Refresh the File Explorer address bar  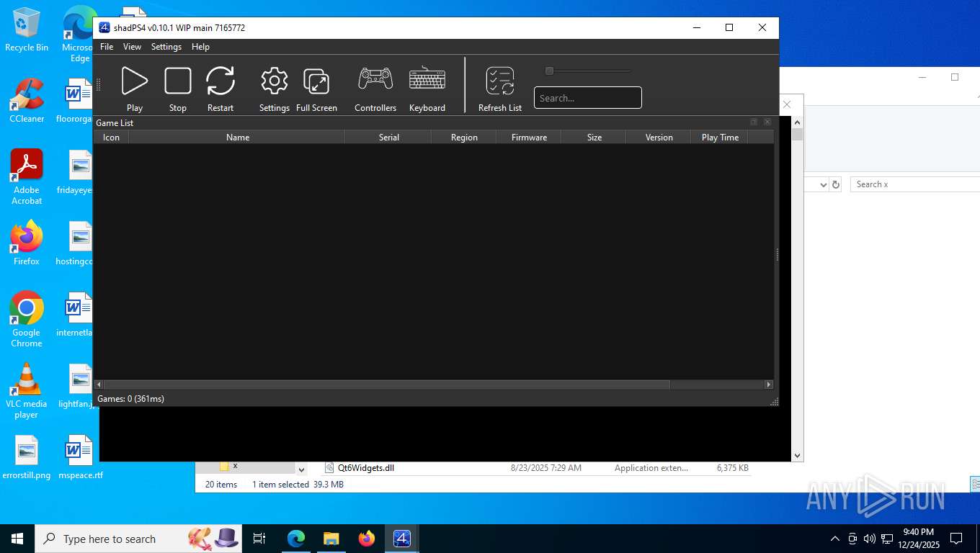pyautogui.click(x=836, y=184)
